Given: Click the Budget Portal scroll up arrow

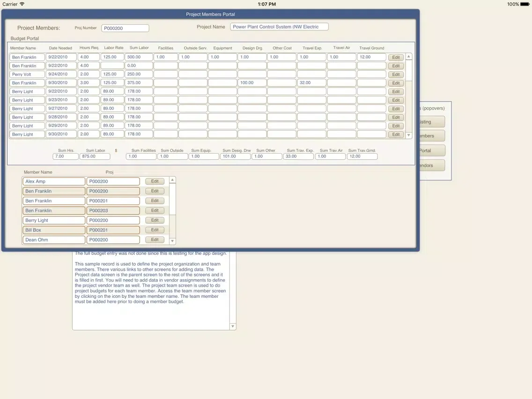Looking at the screenshot, I should tap(408, 57).
